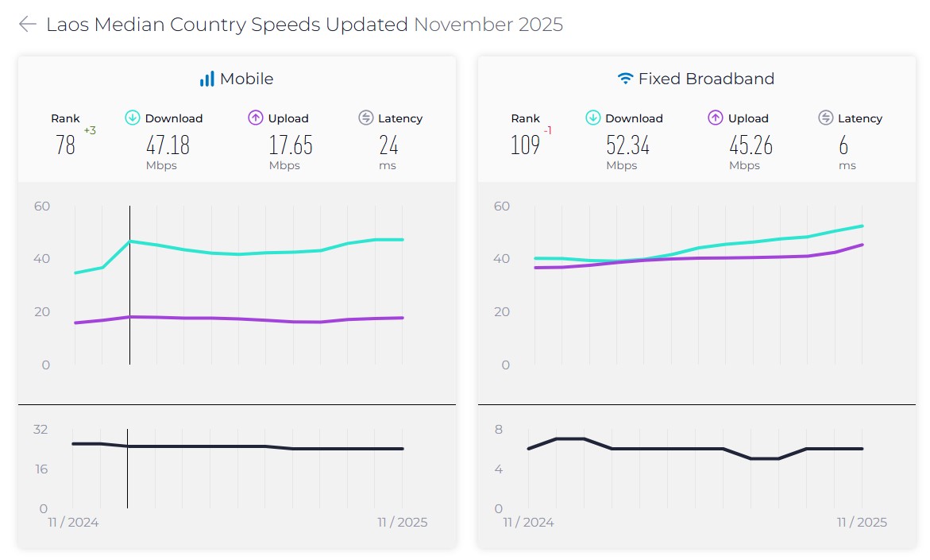Click the 11 / 2025 label under Mobile chart
Image resolution: width=930 pixels, height=560 pixels.
(402, 522)
